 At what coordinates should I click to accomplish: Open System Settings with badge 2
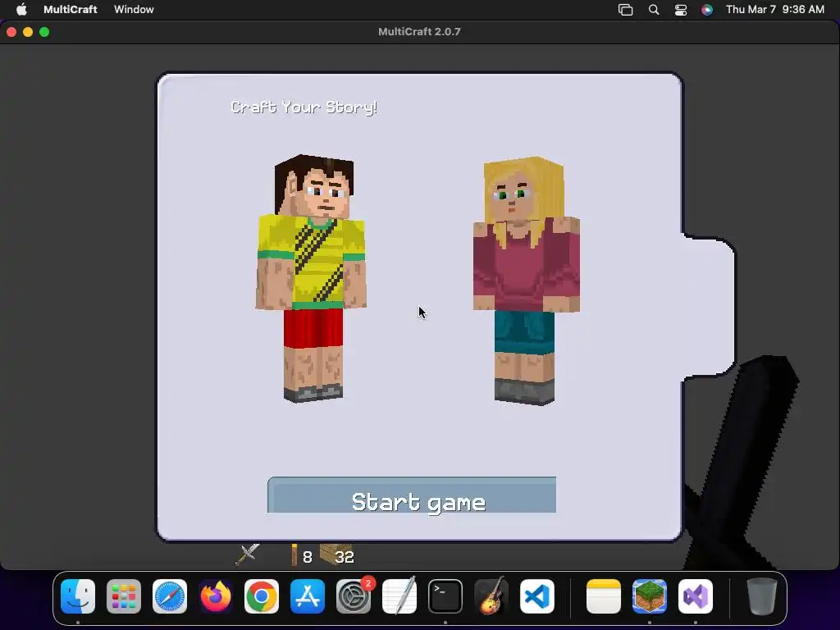(x=354, y=596)
